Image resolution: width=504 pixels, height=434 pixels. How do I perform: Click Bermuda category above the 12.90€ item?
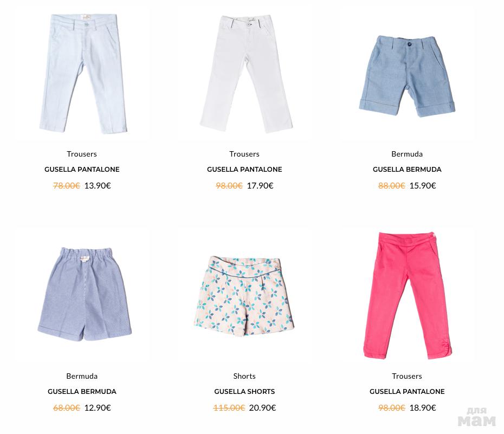pos(82,376)
